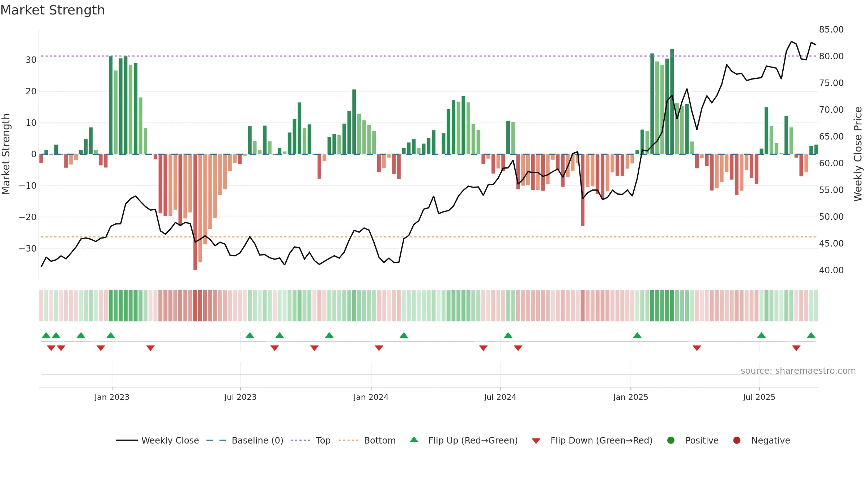Screen dimensions: 868x488
Task: Click the deepest red bar near −37
Action: (x=195, y=212)
